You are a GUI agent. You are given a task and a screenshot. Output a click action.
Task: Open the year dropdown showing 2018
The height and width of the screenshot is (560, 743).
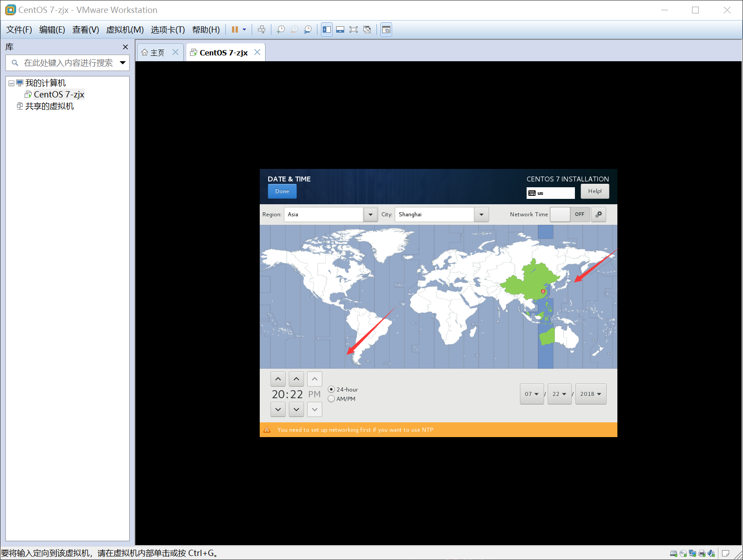coord(591,394)
